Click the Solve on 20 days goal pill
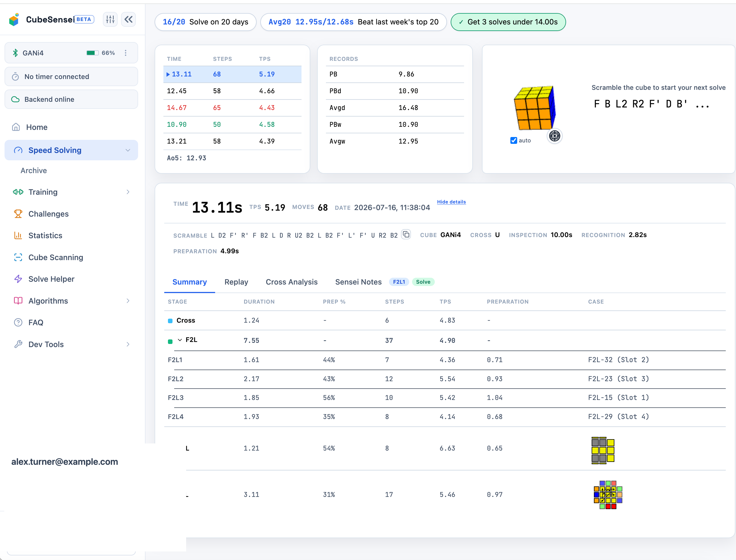Screen dimensions: 736x560 [205, 22]
